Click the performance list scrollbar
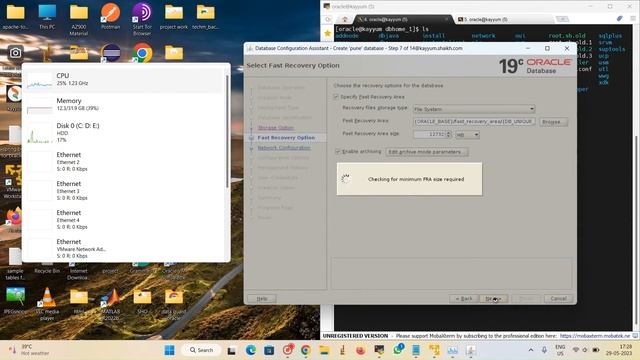640x360 pixels. pos(227,131)
